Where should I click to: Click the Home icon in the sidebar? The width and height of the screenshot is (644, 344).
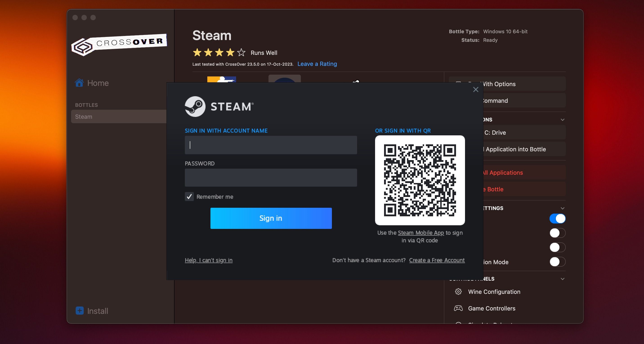79,83
